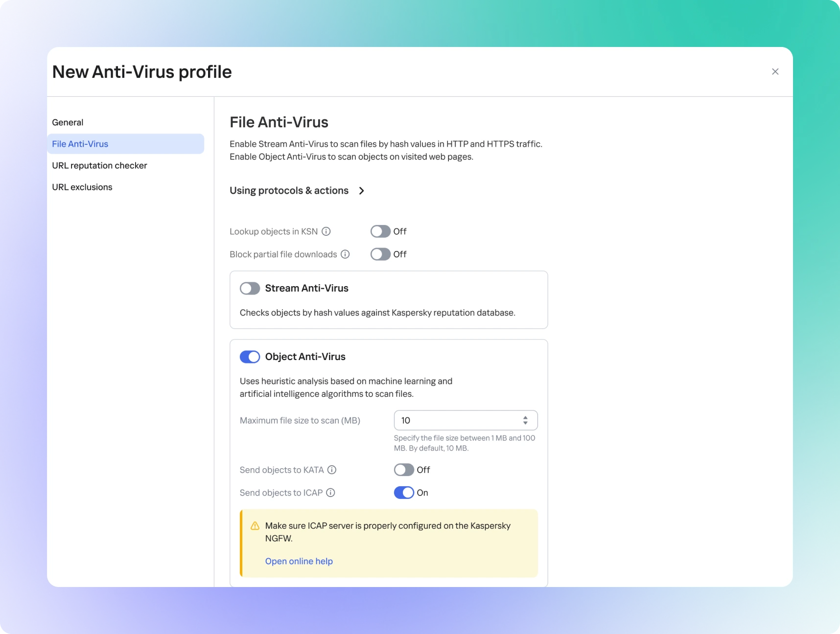Click info icon next to Send objects to ICAP
The height and width of the screenshot is (634, 840).
tap(330, 493)
